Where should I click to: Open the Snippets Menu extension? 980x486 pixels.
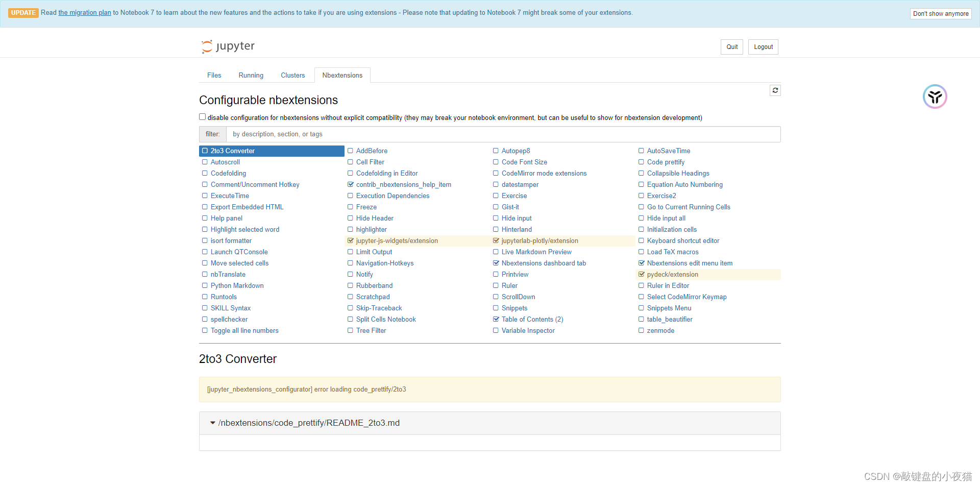pyautogui.click(x=669, y=308)
